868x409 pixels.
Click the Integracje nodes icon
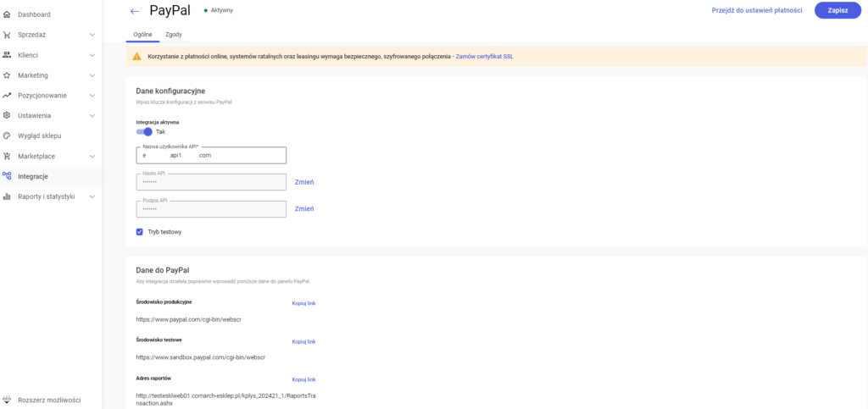[x=7, y=176]
